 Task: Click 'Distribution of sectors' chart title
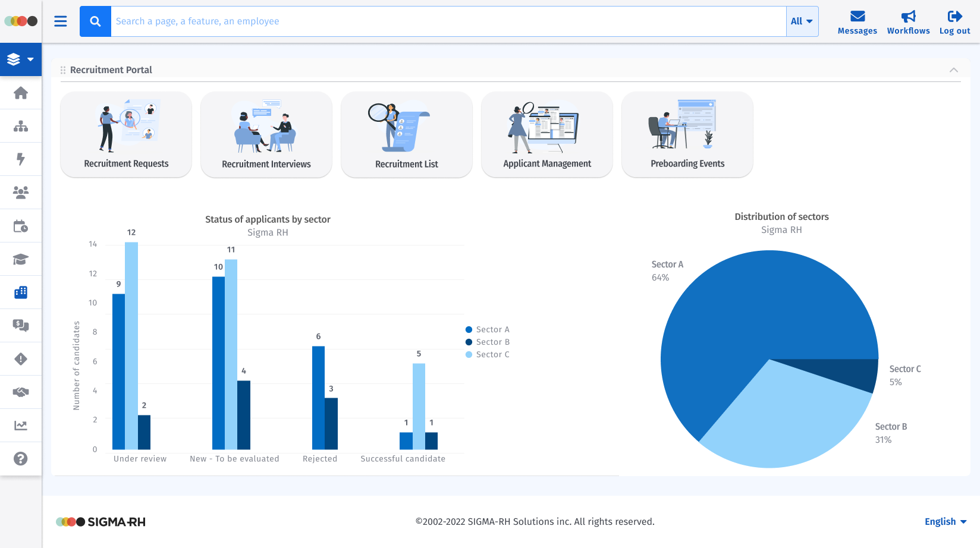click(x=781, y=217)
